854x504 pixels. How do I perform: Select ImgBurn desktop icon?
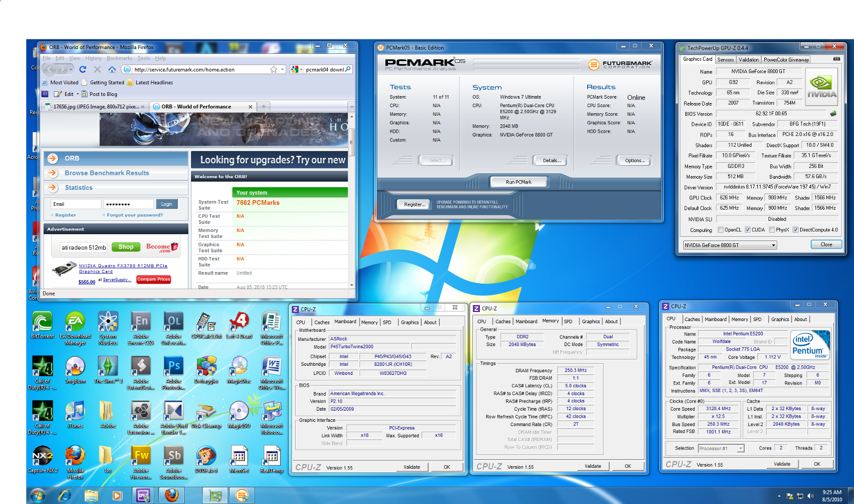75,370
